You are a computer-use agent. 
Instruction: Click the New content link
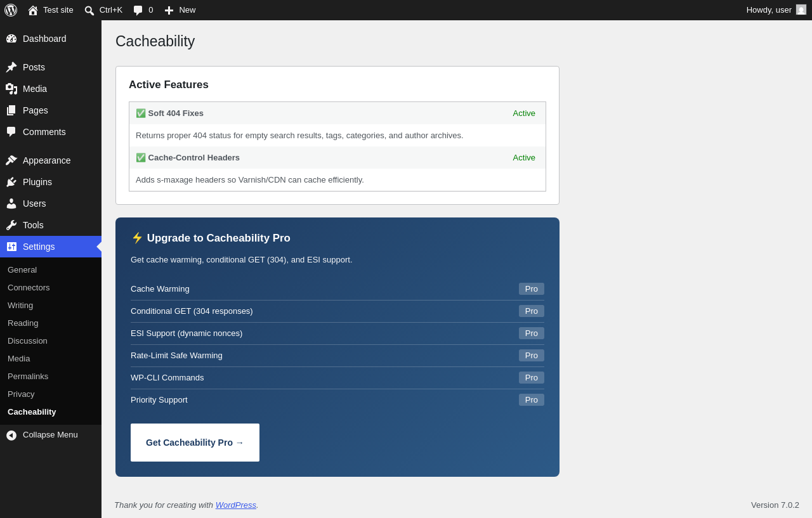click(180, 10)
